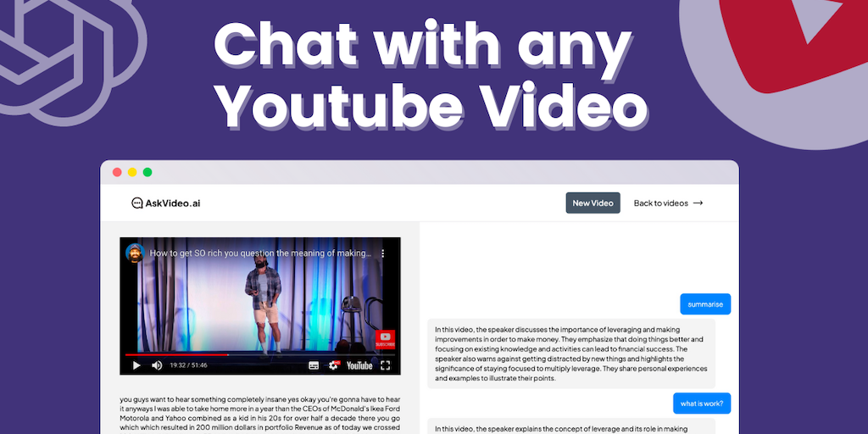This screenshot has height=434, width=868.
Task: Seek on the red video progress bar
Action: point(260,355)
